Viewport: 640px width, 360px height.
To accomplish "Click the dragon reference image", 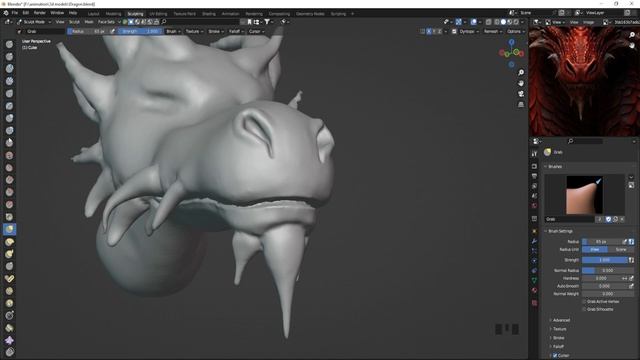I will (584, 81).
